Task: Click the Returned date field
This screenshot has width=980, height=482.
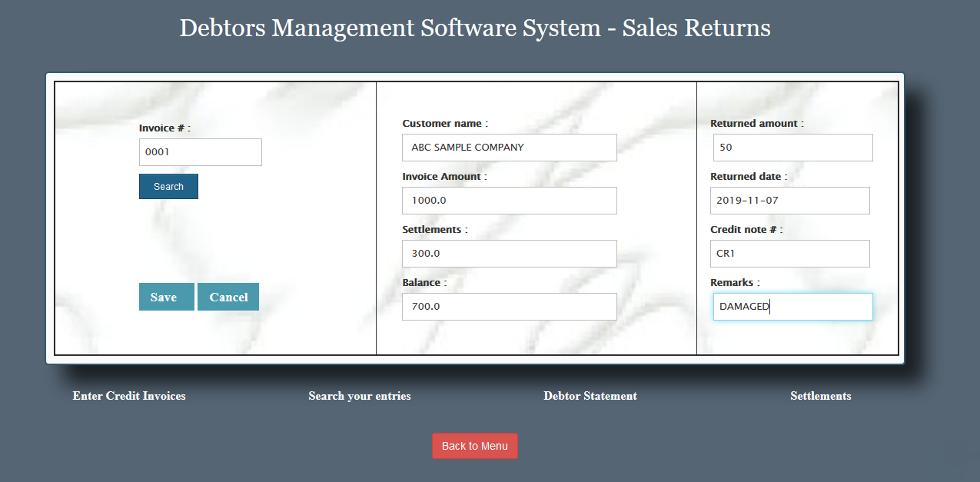Action: coord(790,201)
